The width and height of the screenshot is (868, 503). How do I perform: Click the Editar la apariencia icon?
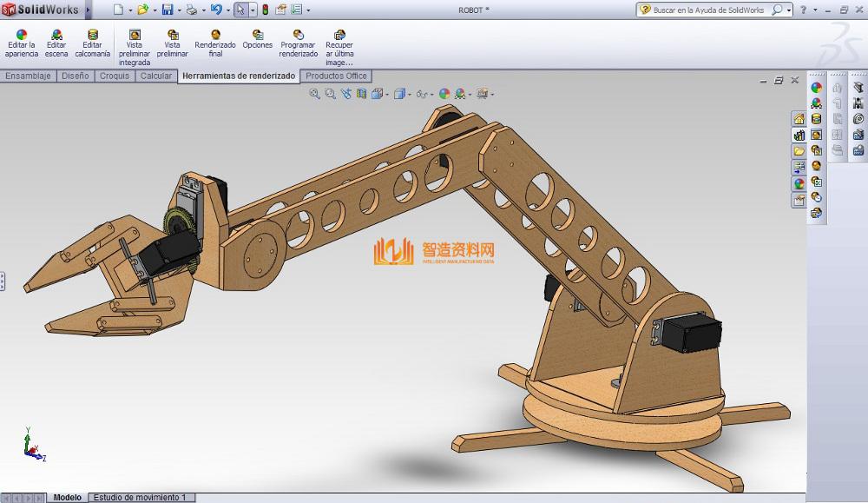point(22,35)
